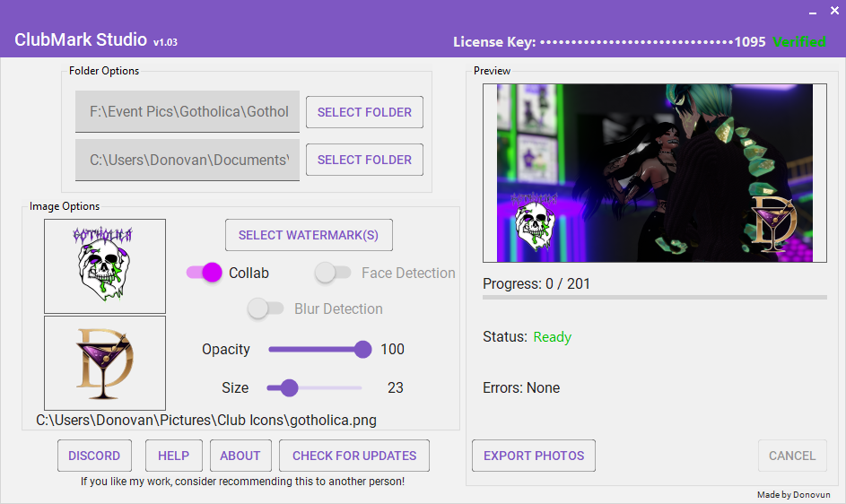This screenshot has width=846, height=504.
Task: Click the F:\Event Pics input folder field
Action: [188, 111]
